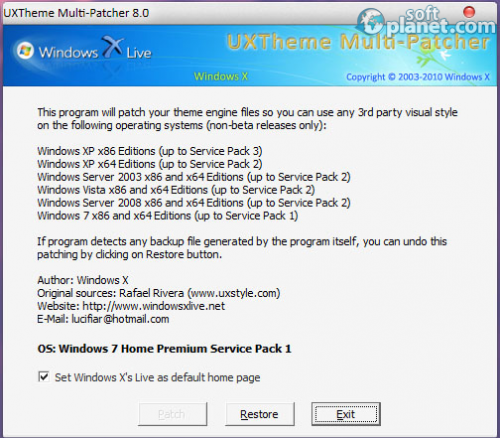
Task: Click the Windows orb logo in the banner
Action: point(25,51)
